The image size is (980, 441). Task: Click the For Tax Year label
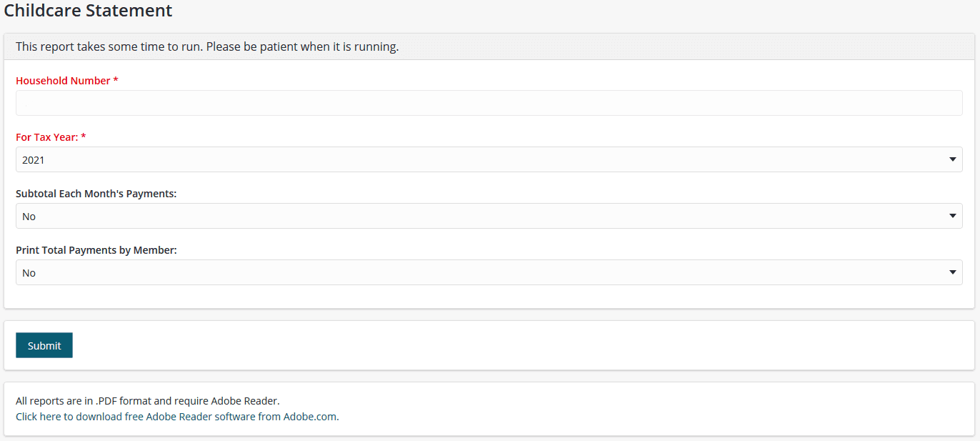point(47,137)
